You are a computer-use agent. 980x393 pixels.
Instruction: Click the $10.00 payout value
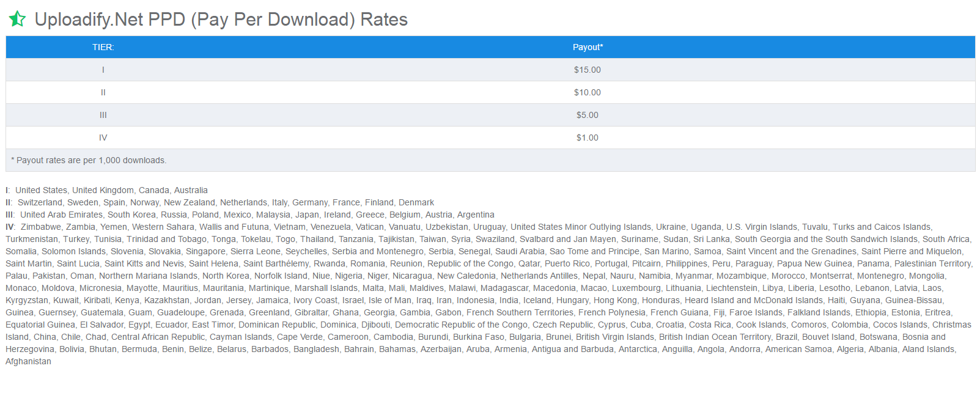(x=588, y=92)
